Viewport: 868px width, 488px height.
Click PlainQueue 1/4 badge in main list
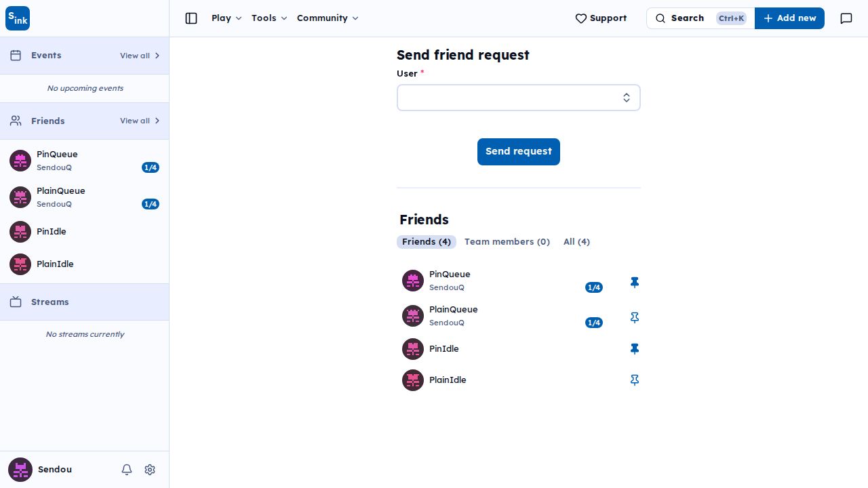[x=594, y=323]
